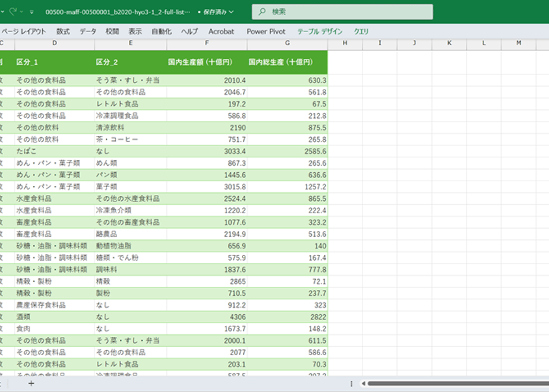This screenshot has height=392, width=549.
Task: Select the cell with value 2010.4
Action: click(x=207, y=80)
